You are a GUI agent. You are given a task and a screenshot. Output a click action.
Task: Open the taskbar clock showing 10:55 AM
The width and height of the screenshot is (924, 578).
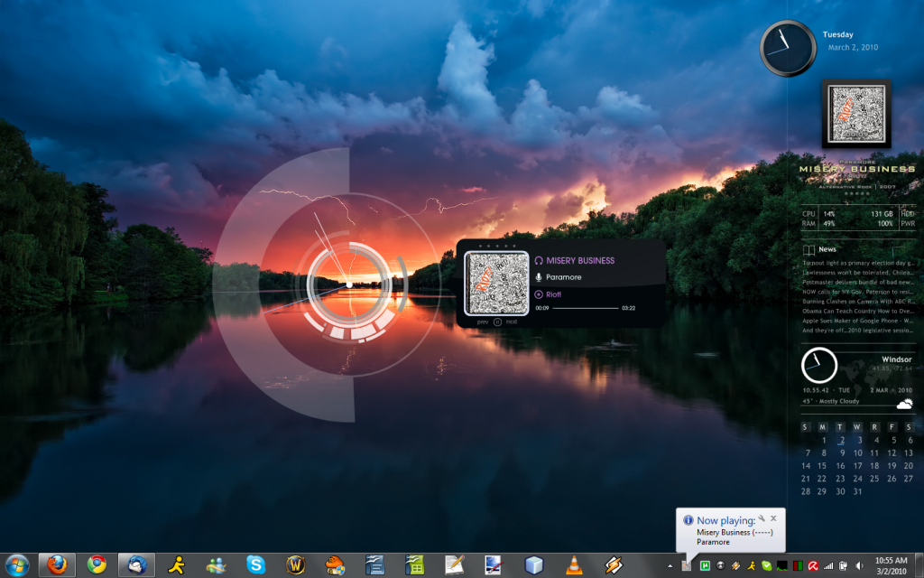[x=891, y=565]
